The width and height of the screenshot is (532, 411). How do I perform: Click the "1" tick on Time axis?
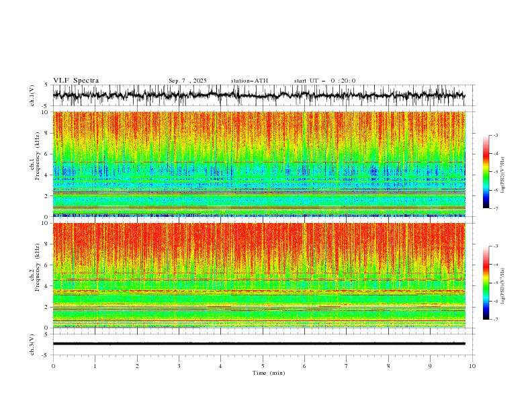95,366
